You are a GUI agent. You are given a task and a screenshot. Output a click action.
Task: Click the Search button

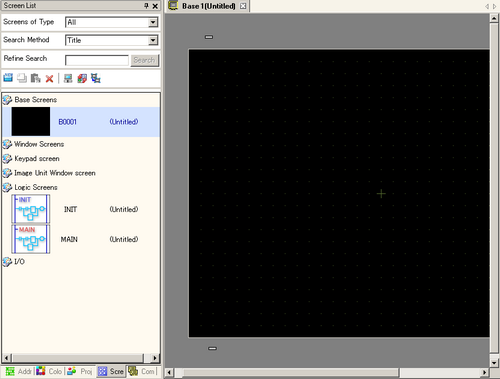point(144,60)
